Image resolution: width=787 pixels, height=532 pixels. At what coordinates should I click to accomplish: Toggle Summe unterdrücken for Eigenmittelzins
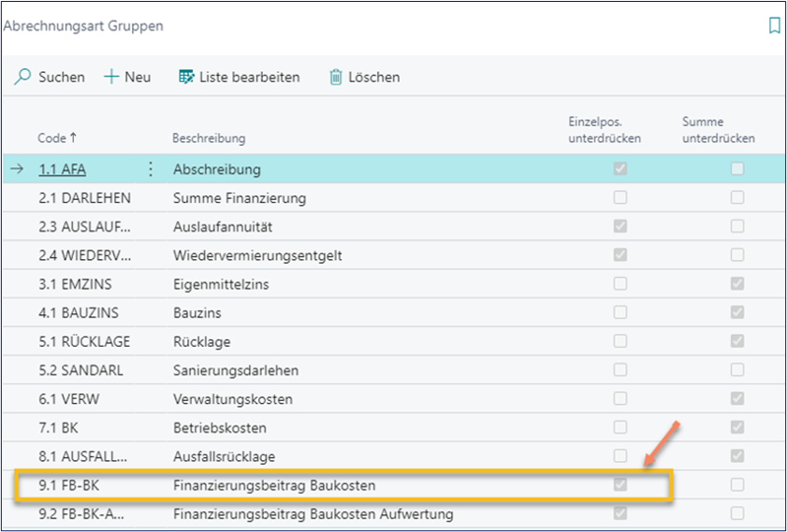click(x=737, y=284)
